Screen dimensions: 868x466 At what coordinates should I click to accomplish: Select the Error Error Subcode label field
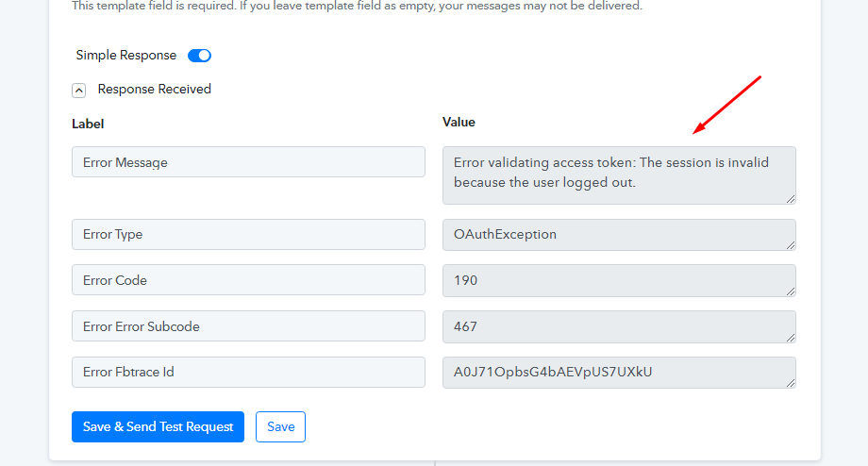pos(248,326)
